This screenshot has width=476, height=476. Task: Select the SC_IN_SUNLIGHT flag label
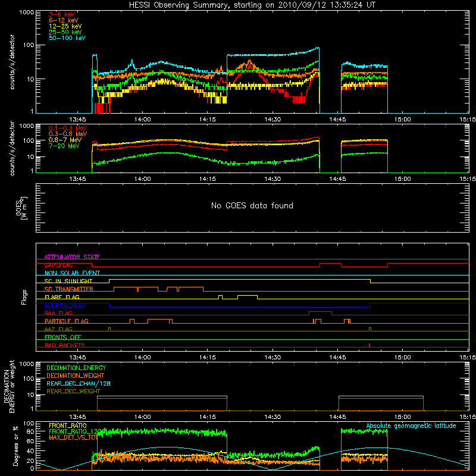point(68,281)
